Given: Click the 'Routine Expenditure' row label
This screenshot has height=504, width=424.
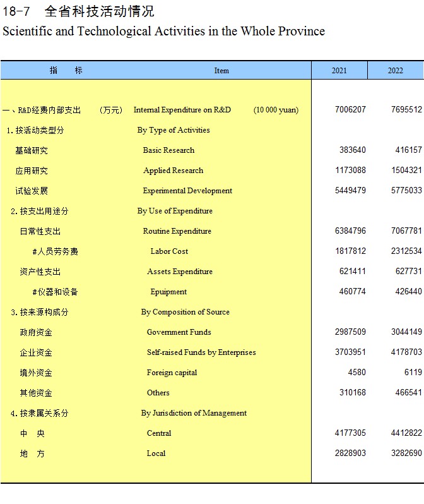Looking at the screenshot, I should click(x=177, y=231).
